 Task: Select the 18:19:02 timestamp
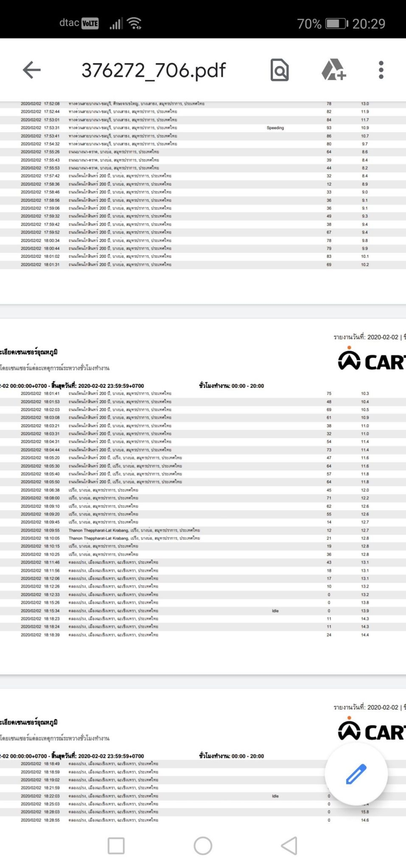point(52,780)
